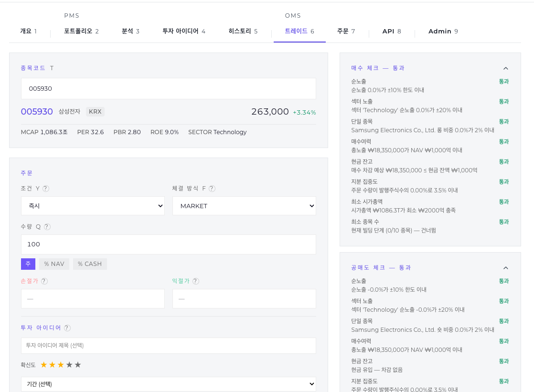
Task: Set 확신도 to four stars
Action: [69, 365]
